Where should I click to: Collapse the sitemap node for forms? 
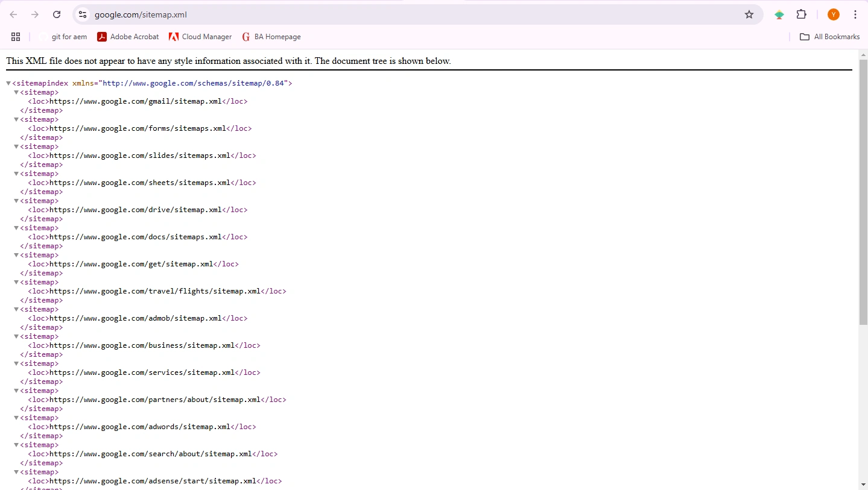coord(16,119)
